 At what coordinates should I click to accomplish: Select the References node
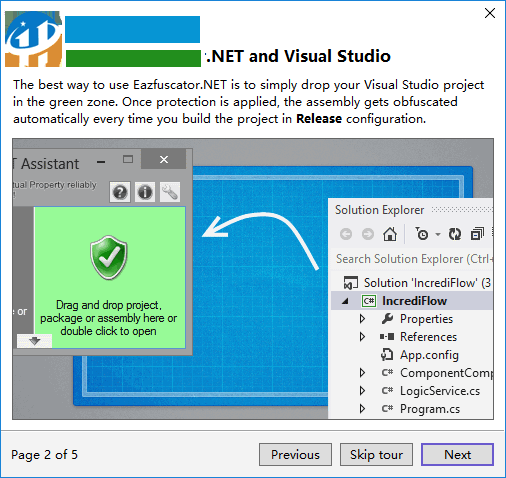point(428,337)
